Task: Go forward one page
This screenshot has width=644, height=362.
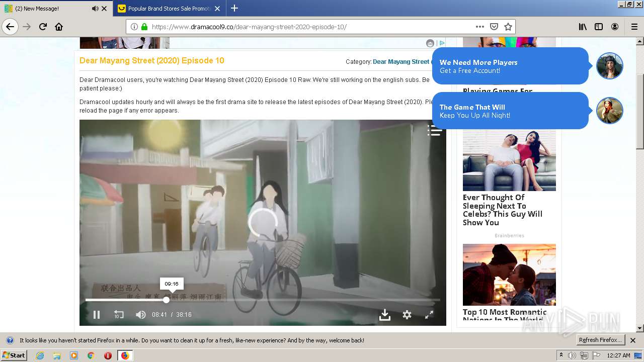Action: (x=27, y=27)
